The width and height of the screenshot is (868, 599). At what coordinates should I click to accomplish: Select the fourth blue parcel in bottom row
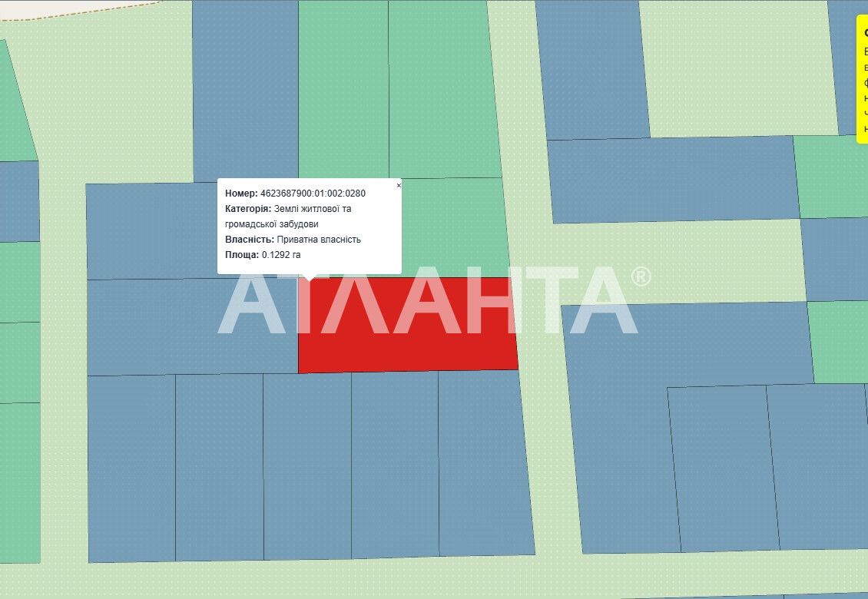coord(396,465)
